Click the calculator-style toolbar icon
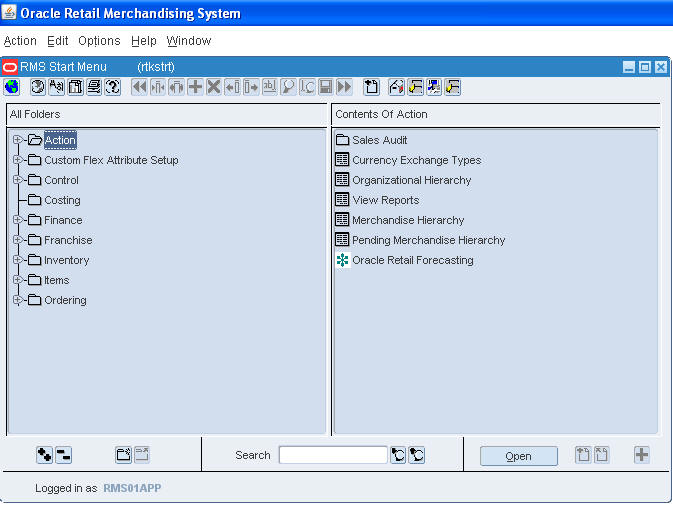 [x=76, y=87]
